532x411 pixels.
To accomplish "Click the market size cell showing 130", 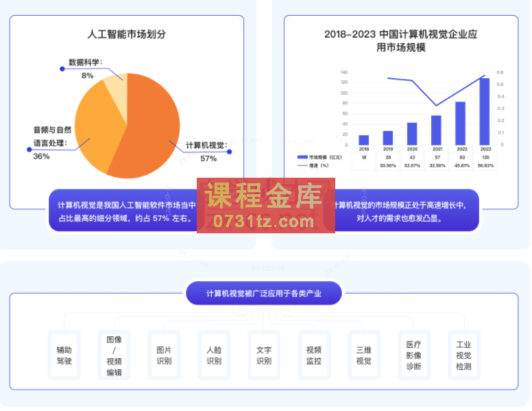I will pyautogui.click(x=485, y=157).
